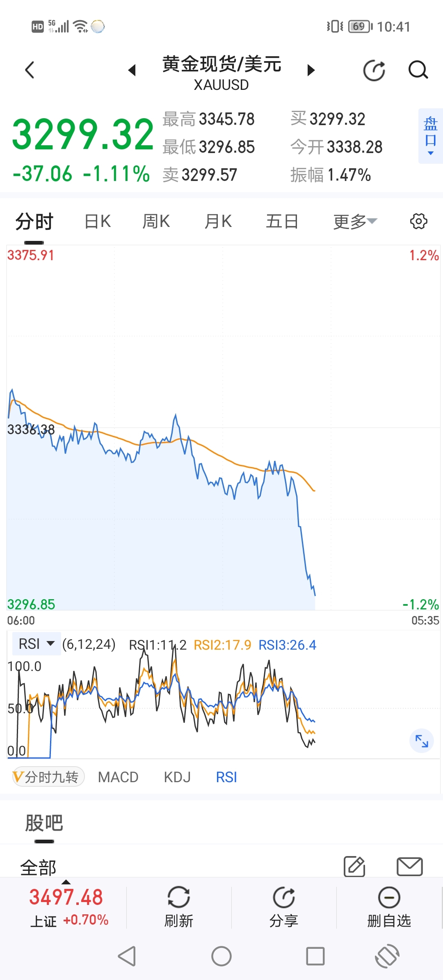Screen dimensions: 443x980
Task: Switch to previous instrument with left triangle
Action: (132, 70)
